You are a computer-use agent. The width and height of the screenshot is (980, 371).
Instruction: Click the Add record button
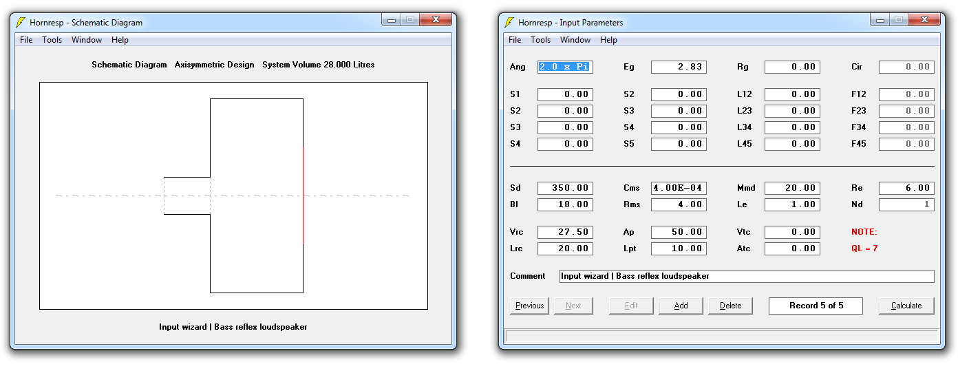(x=681, y=306)
